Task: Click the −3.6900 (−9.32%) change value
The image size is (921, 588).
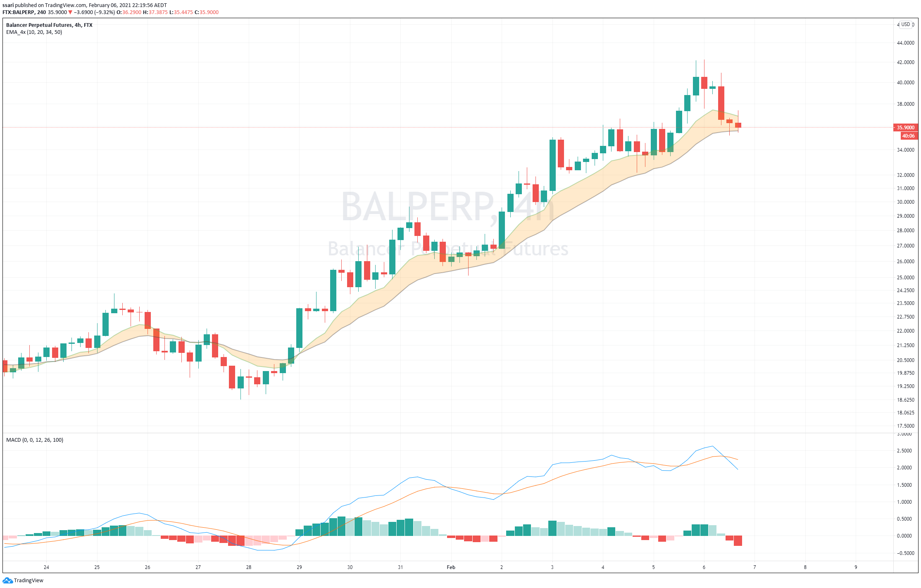Action: tap(94, 12)
